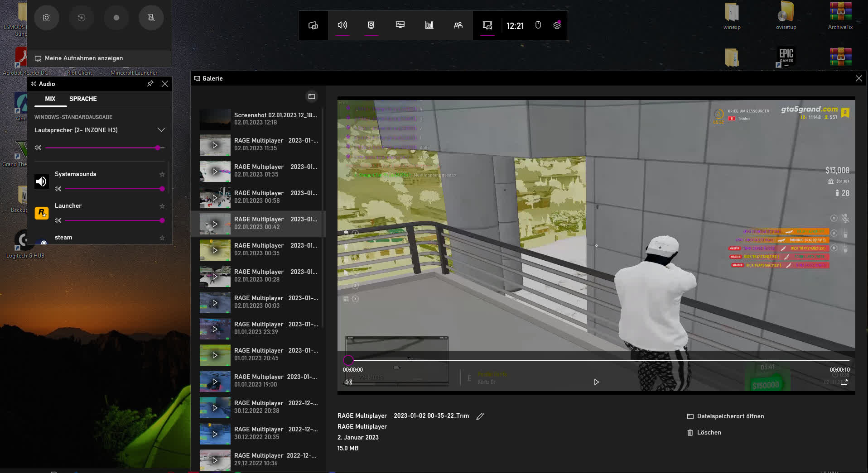Adjust the Systemsounds volume slider
Viewport: 868px width, 473px height.
pos(115,189)
